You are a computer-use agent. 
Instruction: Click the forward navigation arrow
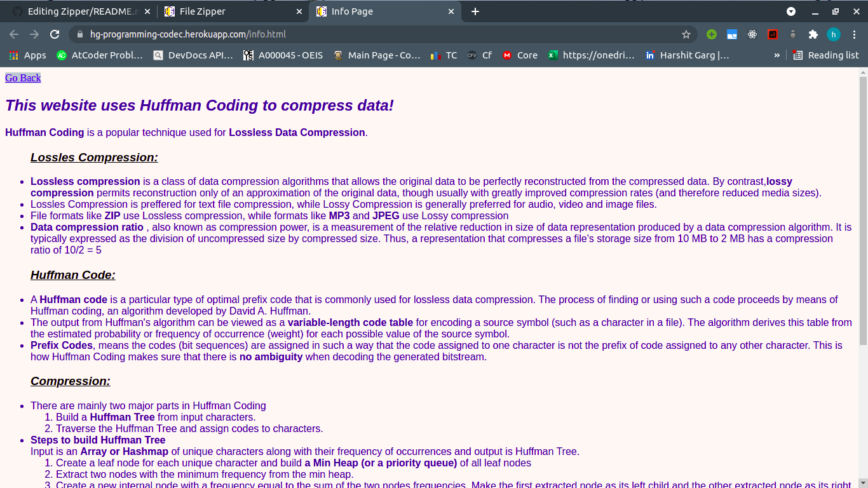(x=34, y=34)
